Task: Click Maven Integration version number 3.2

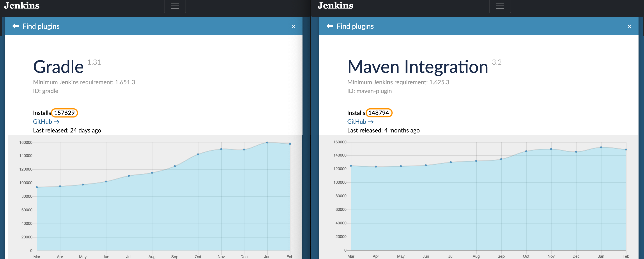Action: pos(497,62)
